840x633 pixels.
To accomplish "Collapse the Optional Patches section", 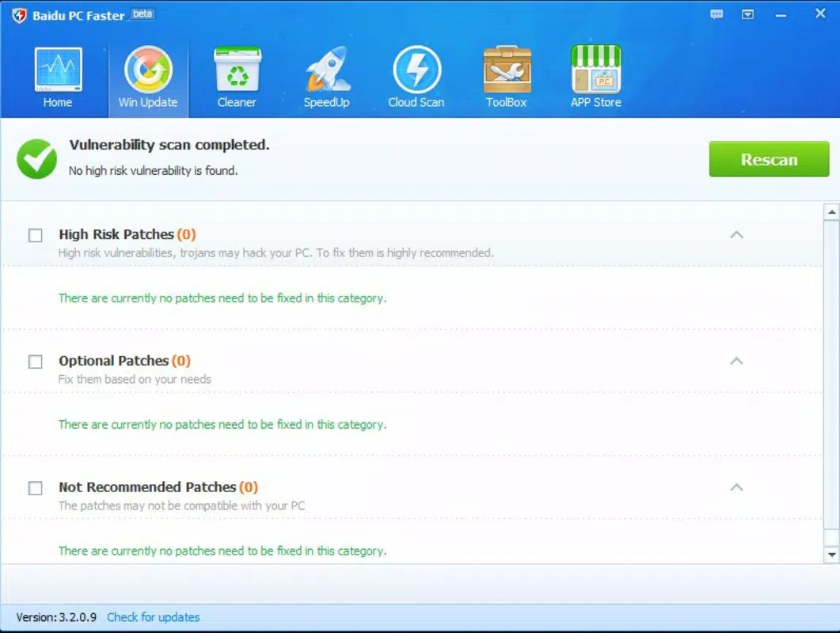I will click(736, 361).
